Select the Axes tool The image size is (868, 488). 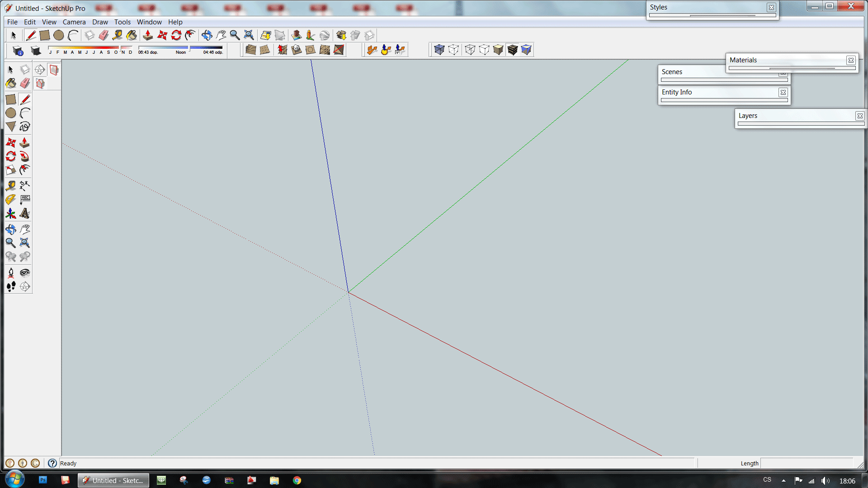click(11, 213)
